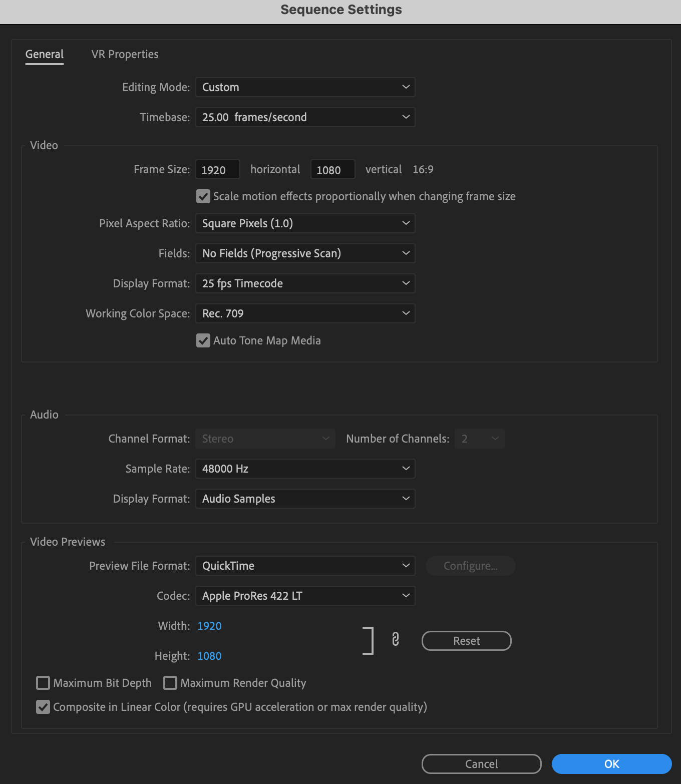Open the Working Color Space dropdown
The image size is (681, 784).
tap(305, 313)
